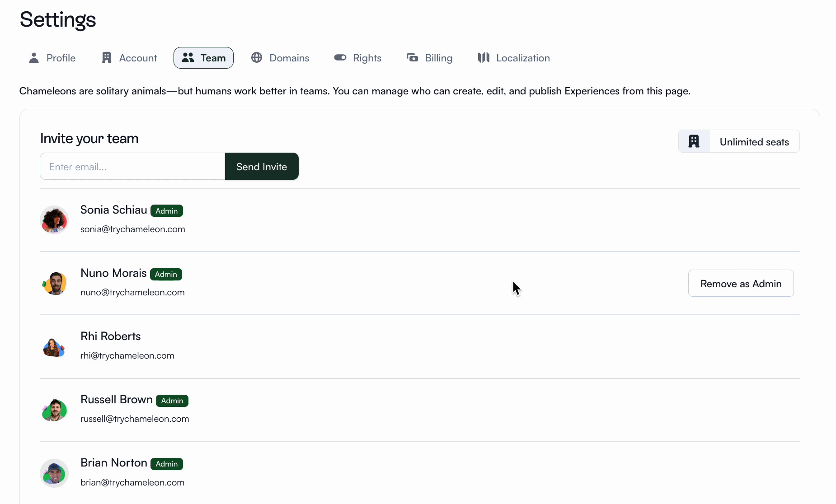Click the building icon beside Unlimited seats
The width and height of the screenshot is (836, 504).
[694, 141]
